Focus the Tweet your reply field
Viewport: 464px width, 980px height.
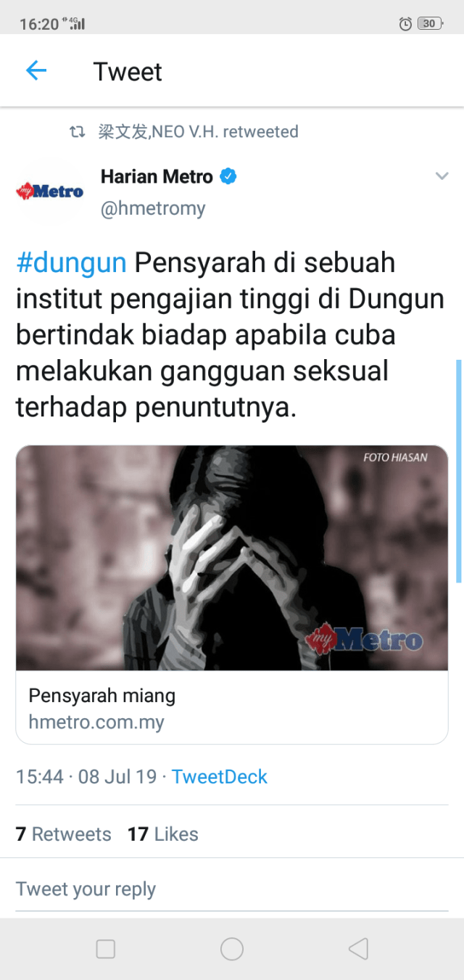(x=232, y=889)
